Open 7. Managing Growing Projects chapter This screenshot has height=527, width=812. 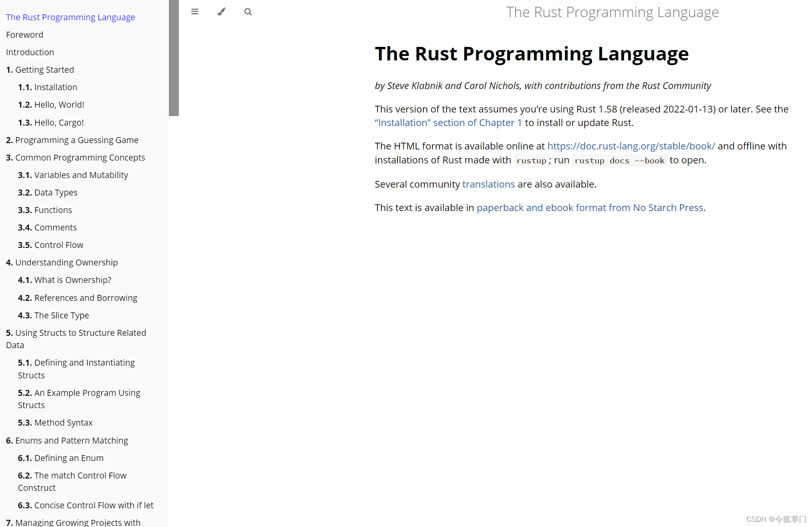73,522
